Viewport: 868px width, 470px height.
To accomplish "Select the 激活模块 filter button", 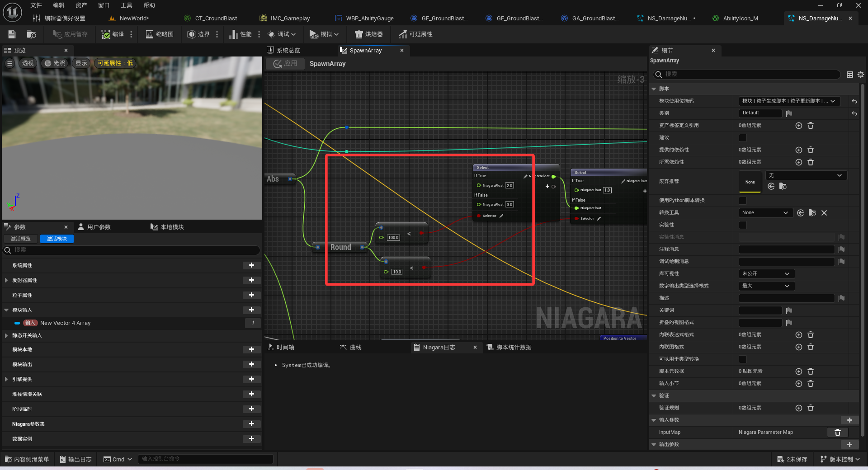I will click(x=57, y=239).
